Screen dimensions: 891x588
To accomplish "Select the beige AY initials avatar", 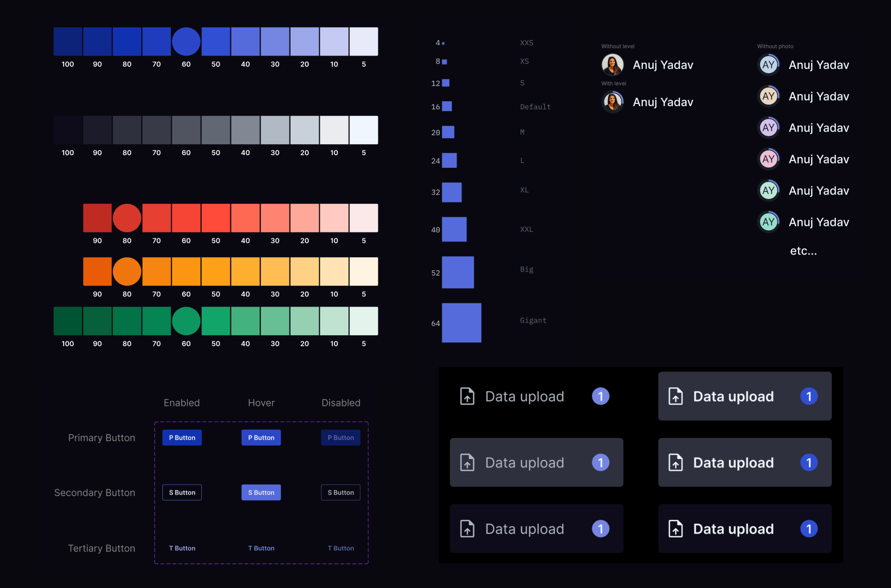I will click(x=768, y=97).
